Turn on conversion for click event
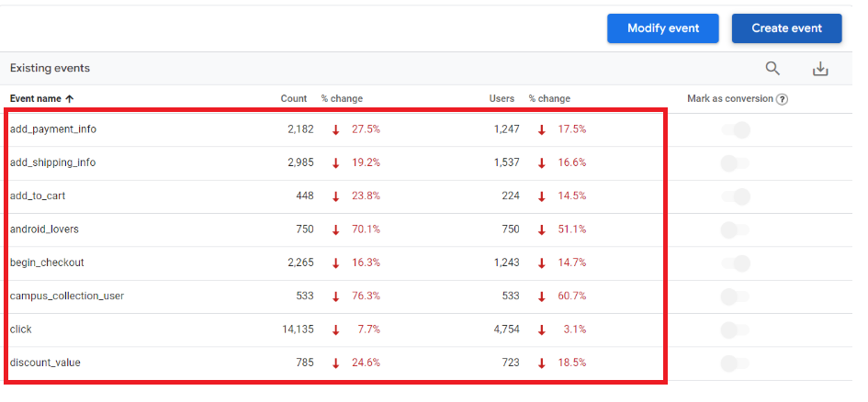The image size is (868, 402). pos(736,330)
